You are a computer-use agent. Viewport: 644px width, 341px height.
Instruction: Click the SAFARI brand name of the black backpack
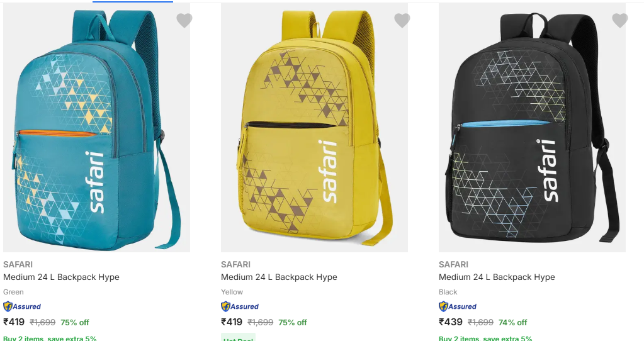[x=453, y=264]
